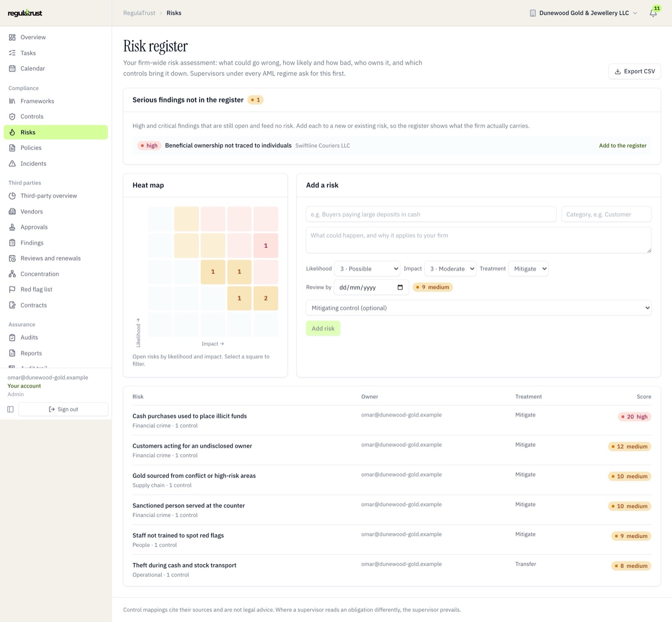The width and height of the screenshot is (672, 622).
Task: Click the Approvals stamp icon
Action: pos(12,227)
